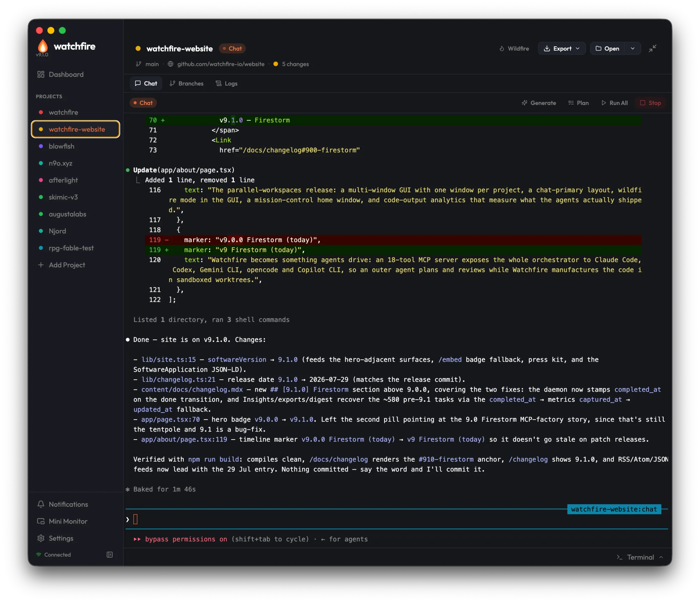Click the Plan list icon
The image size is (700, 603).
[571, 103]
